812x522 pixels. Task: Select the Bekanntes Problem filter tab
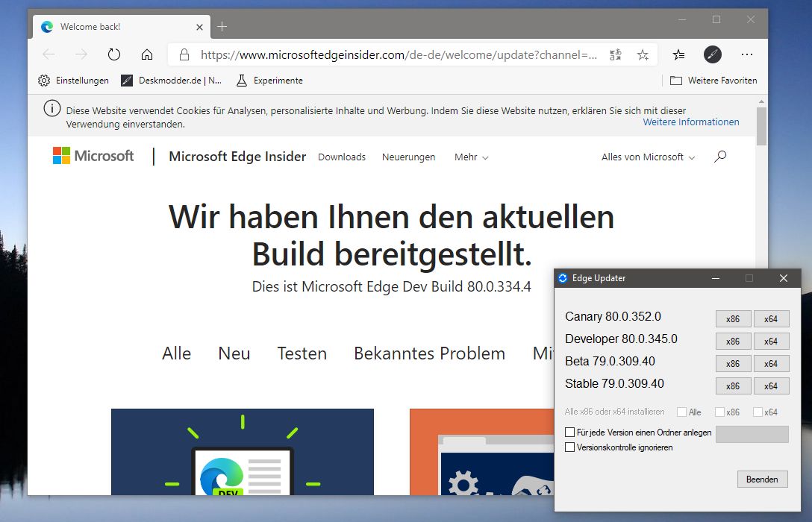pyautogui.click(x=429, y=353)
